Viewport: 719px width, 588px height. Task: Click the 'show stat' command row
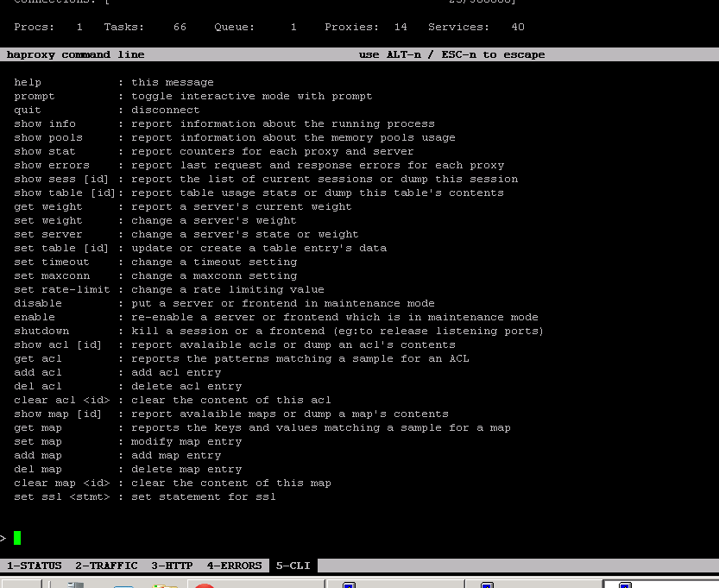tap(214, 151)
